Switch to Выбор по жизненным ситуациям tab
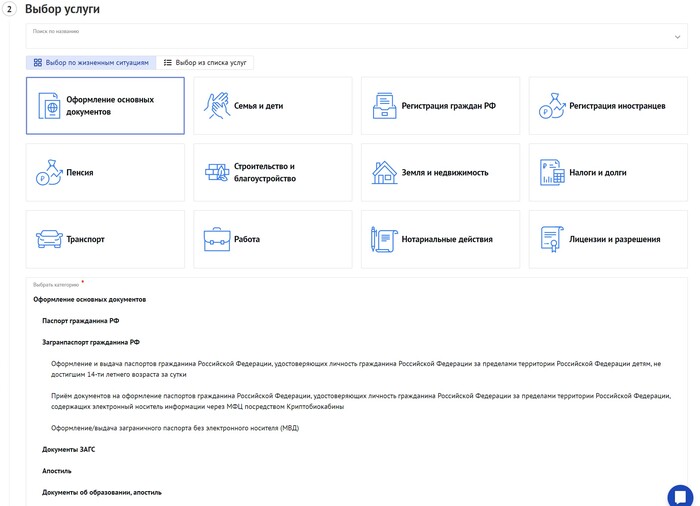This screenshot has height=506, width=700. tap(91, 63)
